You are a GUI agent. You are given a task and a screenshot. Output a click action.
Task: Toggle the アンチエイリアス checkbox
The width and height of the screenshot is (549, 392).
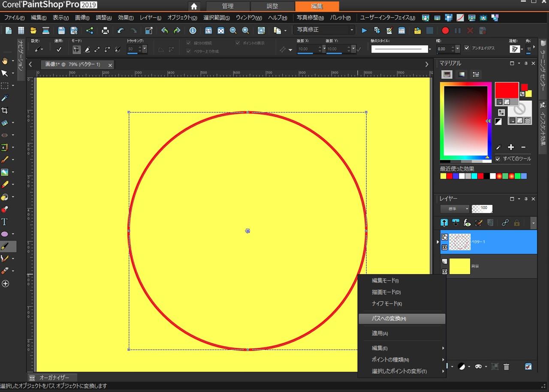tap(467, 48)
